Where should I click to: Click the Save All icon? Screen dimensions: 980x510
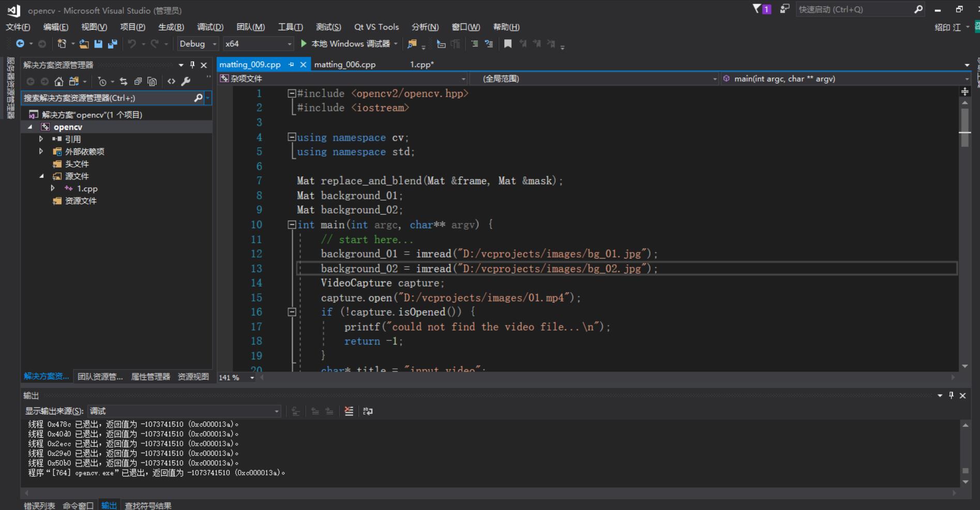click(x=112, y=44)
